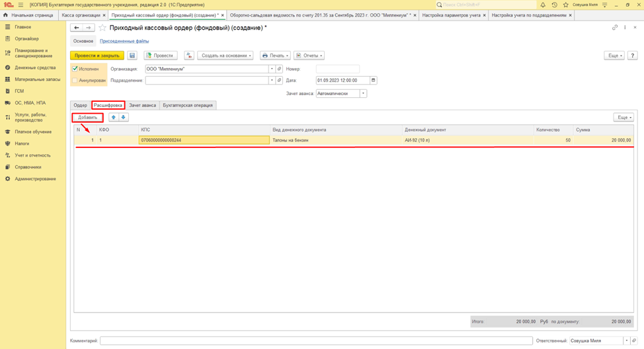Toggle the Исполнен checkbox
Screen dimensions: 644x349
75,69
